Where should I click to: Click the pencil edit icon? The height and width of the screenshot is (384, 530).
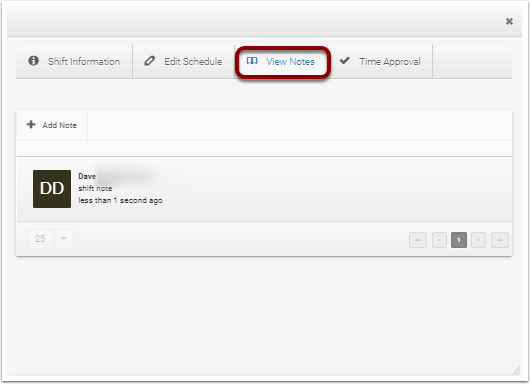pos(149,61)
